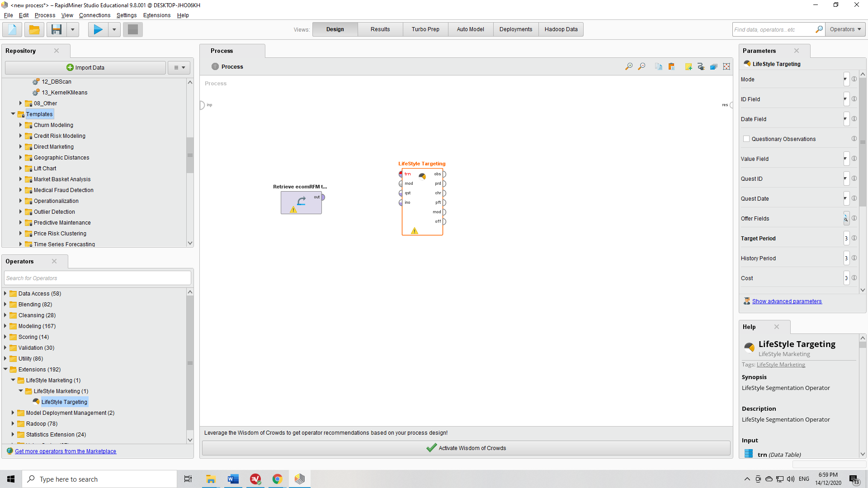Click the Windows taskbar search box
The height and width of the screenshot is (488, 868).
click(99, 479)
